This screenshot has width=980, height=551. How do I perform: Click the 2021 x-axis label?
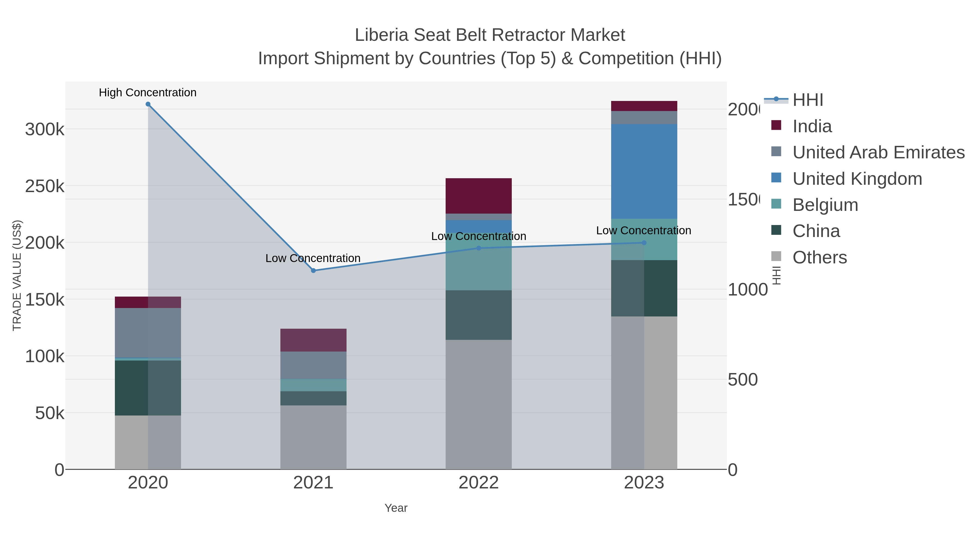(314, 483)
